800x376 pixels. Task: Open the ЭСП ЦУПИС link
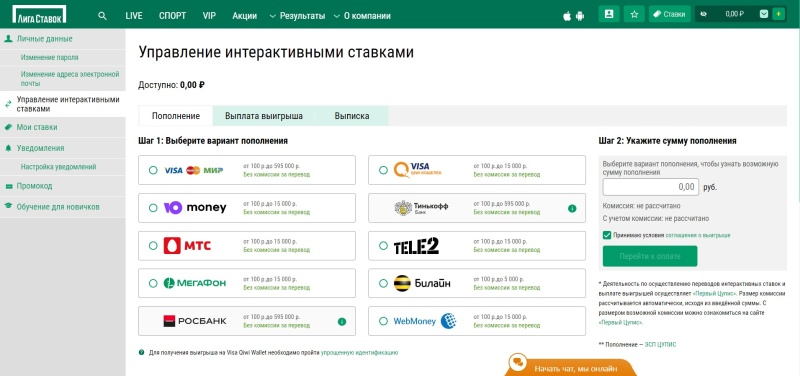click(x=660, y=345)
